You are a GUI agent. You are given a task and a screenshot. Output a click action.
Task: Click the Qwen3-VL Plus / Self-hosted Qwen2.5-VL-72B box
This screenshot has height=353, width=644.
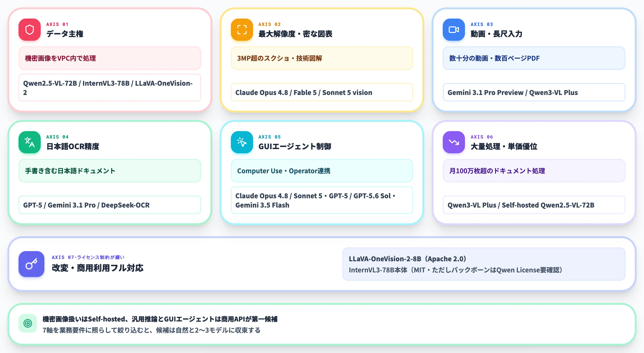[534, 205]
